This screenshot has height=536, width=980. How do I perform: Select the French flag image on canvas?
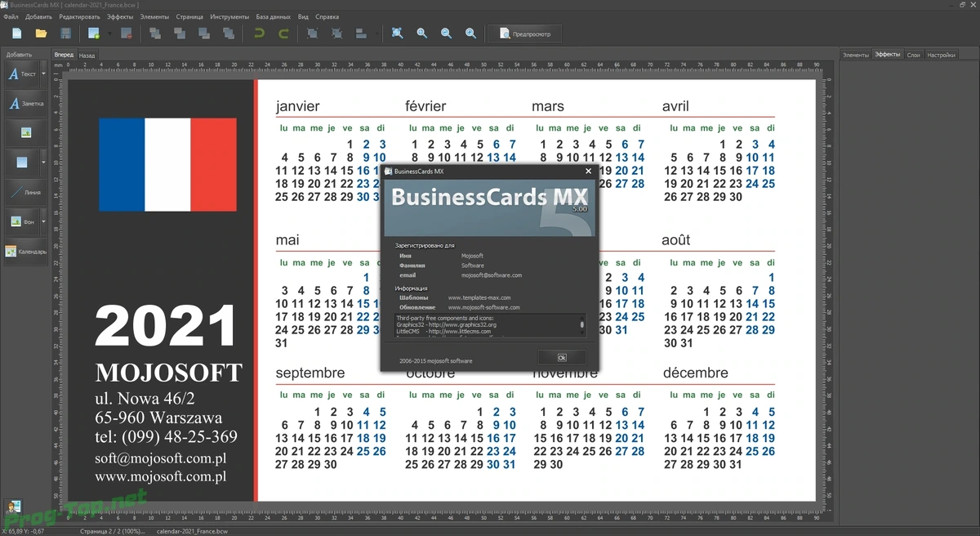pos(167,164)
